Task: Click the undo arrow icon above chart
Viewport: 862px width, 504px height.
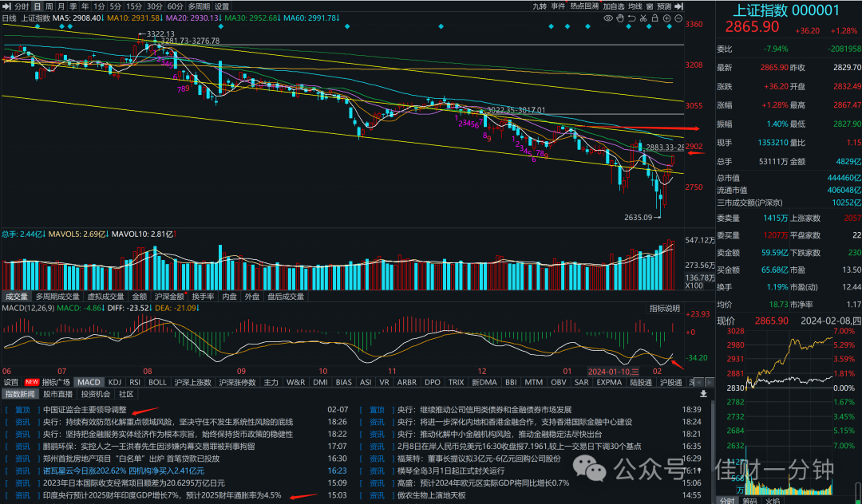Action: coord(632,18)
